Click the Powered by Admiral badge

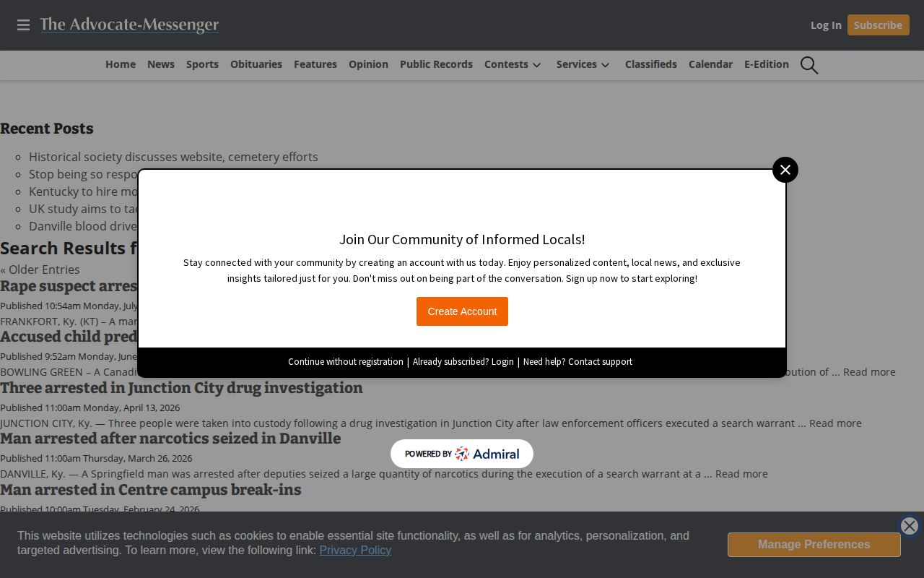click(462, 454)
